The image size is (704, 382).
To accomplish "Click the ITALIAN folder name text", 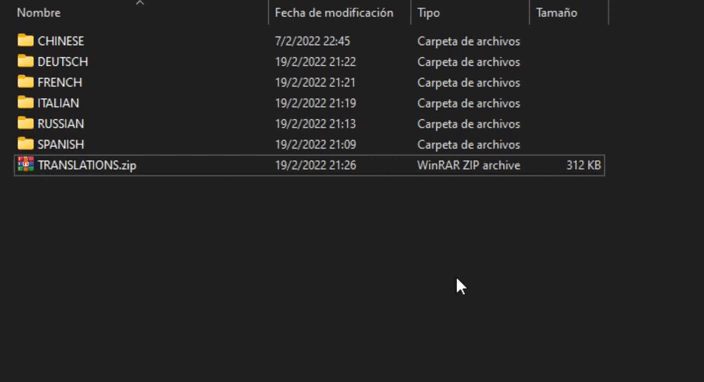I will click(58, 103).
